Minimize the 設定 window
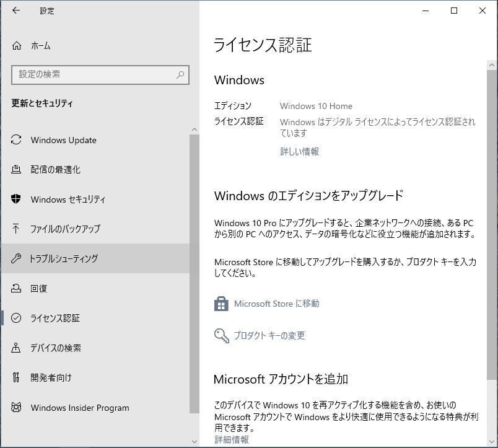Image resolution: width=498 pixels, height=448 pixels. 426,11
